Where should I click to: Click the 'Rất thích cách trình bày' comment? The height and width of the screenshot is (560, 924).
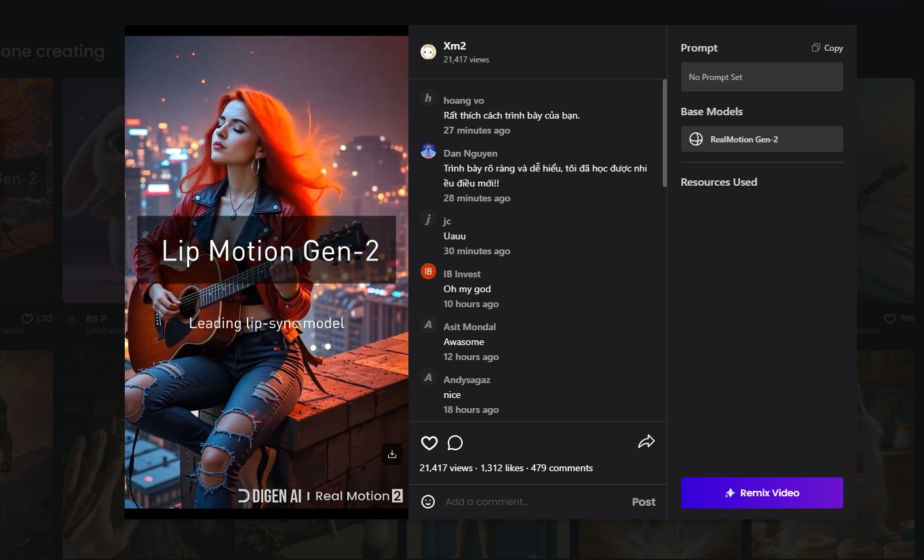[x=512, y=115]
